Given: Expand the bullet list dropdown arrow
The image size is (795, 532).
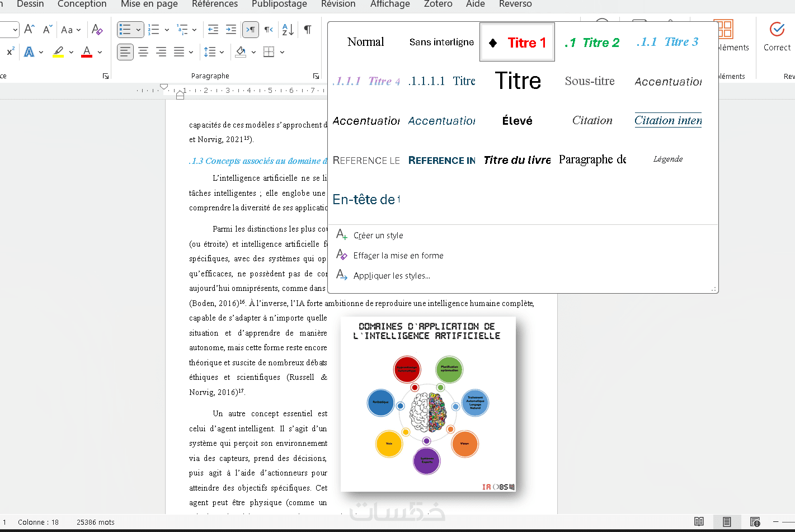Looking at the screenshot, I should 138,30.
